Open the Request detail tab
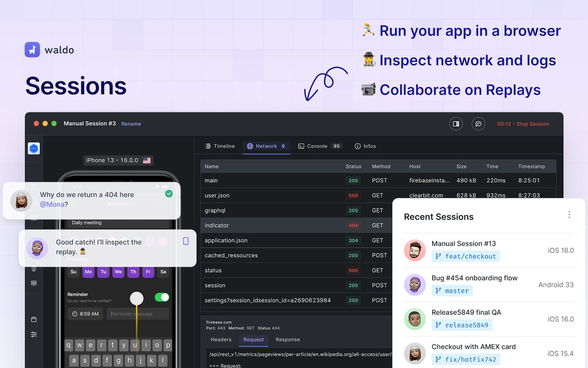 pos(253,340)
